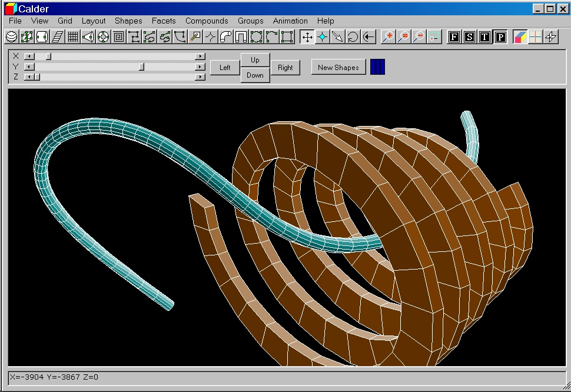Viewport: 571px width, 392px height.
Task: Open the Compounds menu
Action: pyautogui.click(x=207, y=21)
